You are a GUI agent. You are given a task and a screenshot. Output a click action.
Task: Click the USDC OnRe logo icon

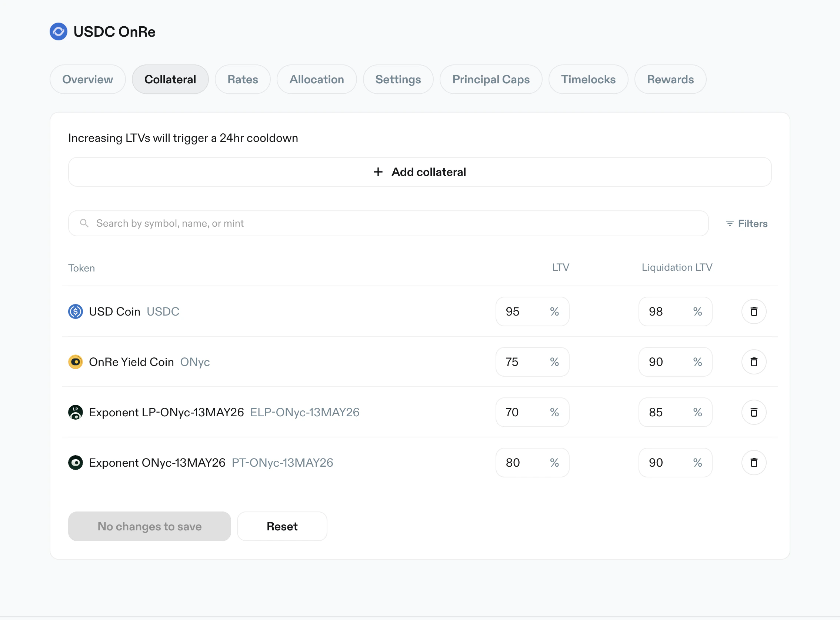pyautogui.click(x=59, y=31)
